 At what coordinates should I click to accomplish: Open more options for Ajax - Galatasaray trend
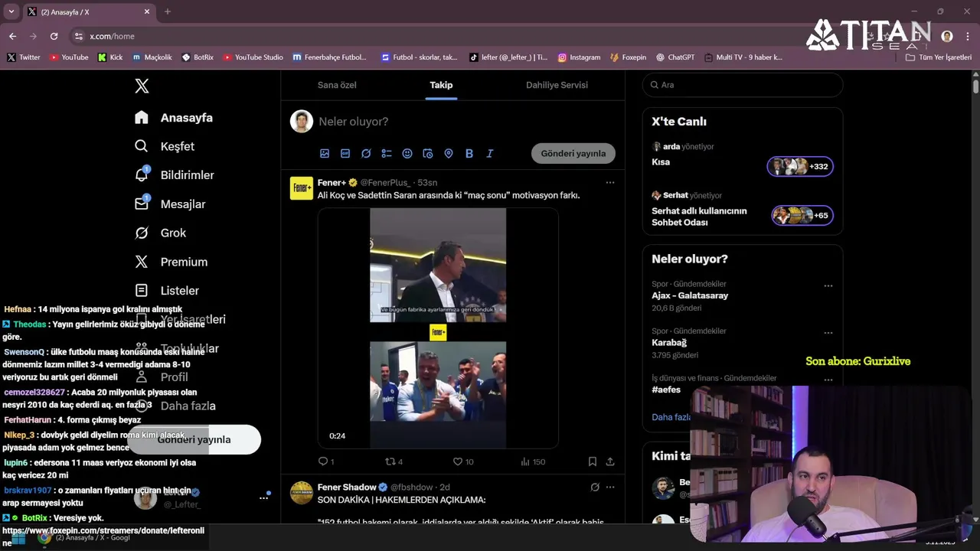click(x=828, y=286)
